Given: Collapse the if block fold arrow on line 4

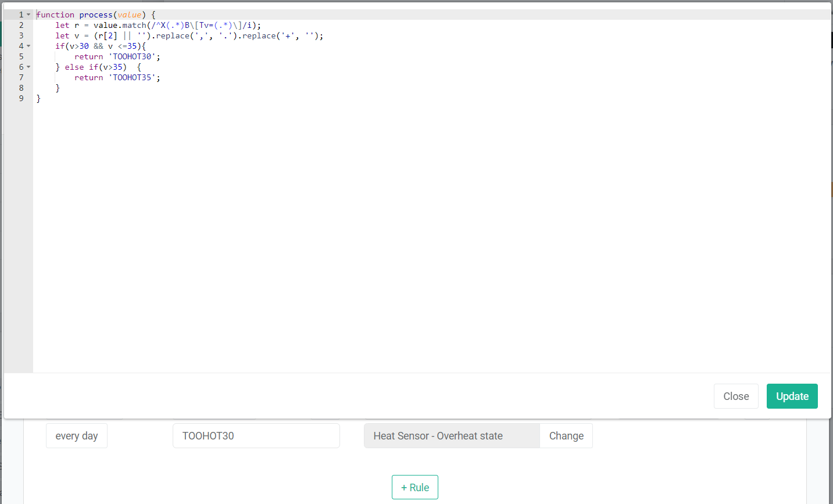Looking at the screenshot, I should [28, 46].
